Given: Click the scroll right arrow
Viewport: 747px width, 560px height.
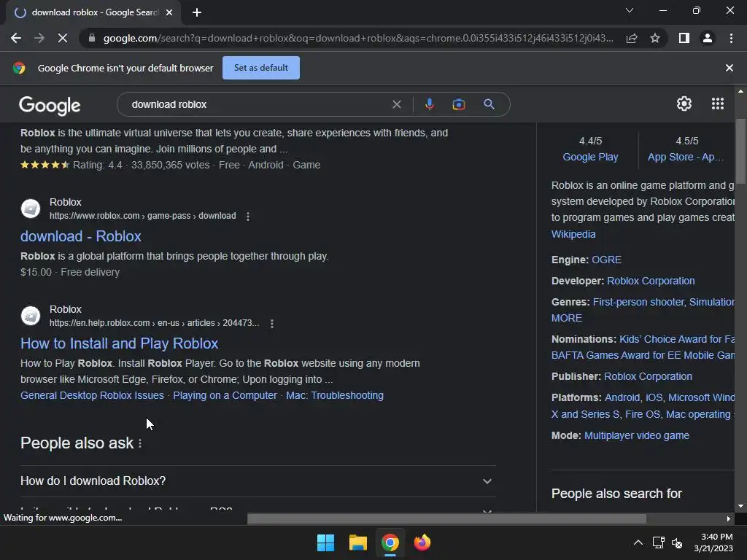Looking at the screenshot, I should [729, 518].
